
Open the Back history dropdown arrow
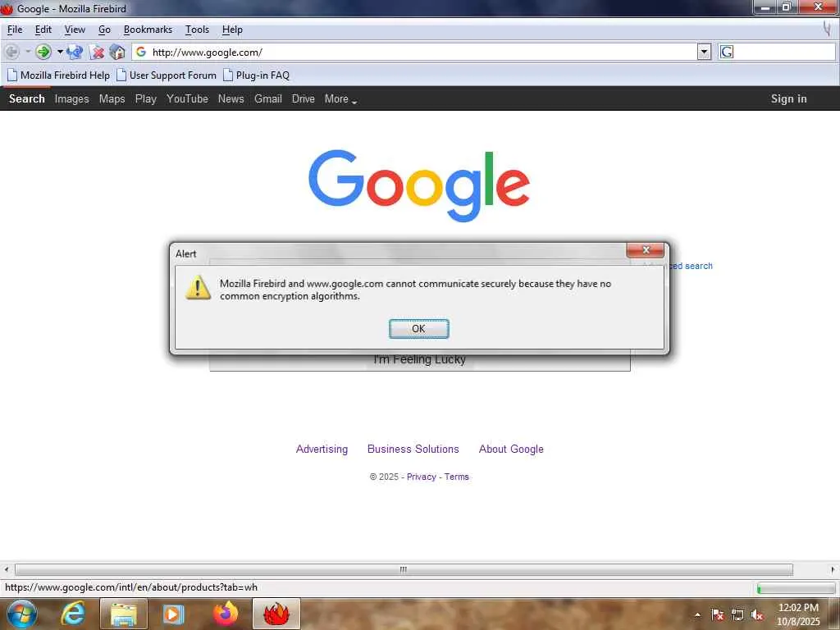(27, 52)
